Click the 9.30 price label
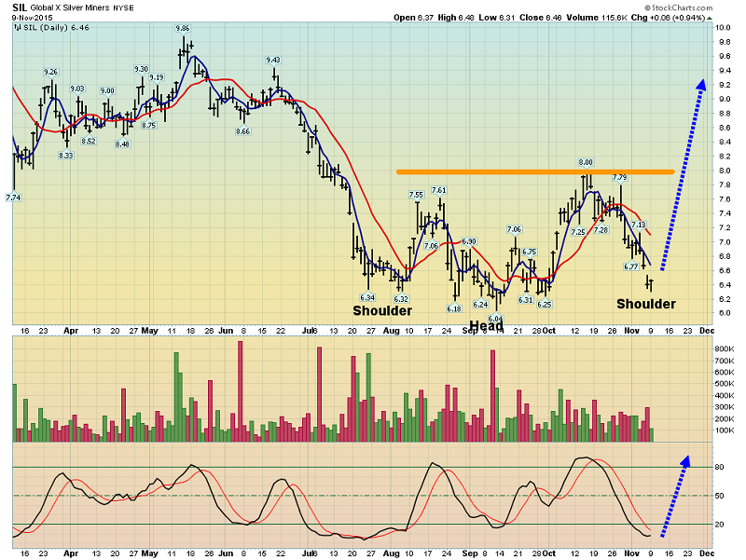 (142, 69)
